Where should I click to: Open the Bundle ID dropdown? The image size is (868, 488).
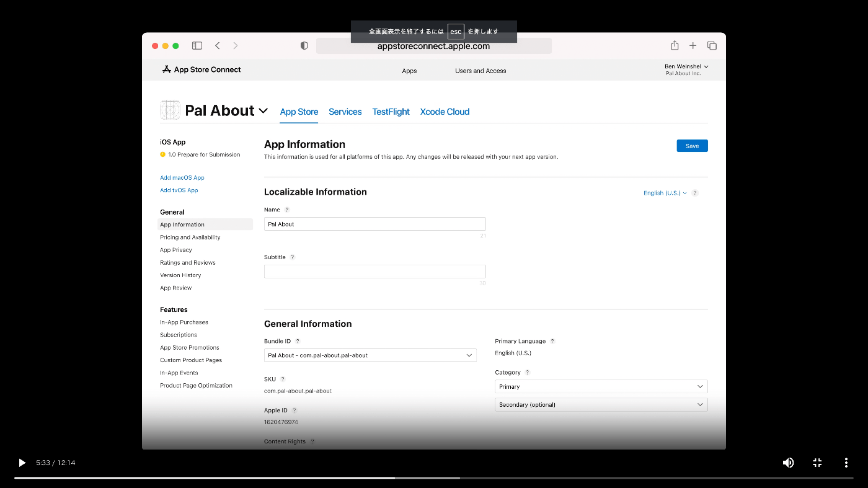[x=370, y=355]
